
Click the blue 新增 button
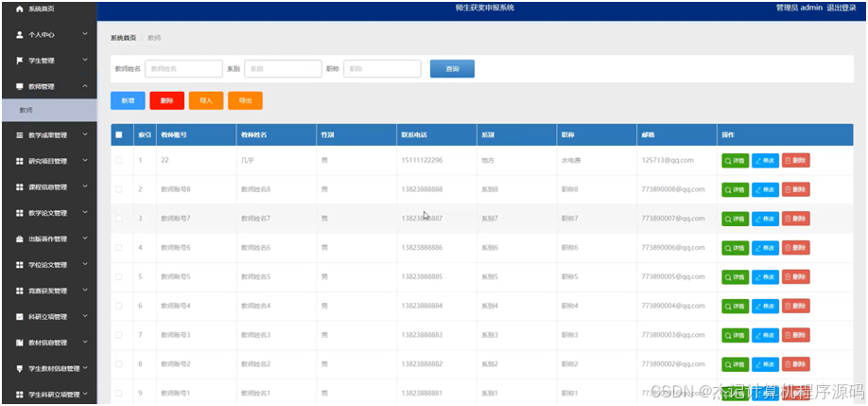click(128, 101)
